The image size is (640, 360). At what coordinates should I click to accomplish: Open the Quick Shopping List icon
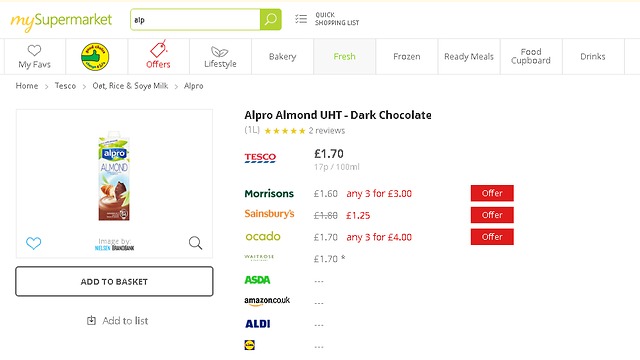pyautogui.click(x=301, y=19)
